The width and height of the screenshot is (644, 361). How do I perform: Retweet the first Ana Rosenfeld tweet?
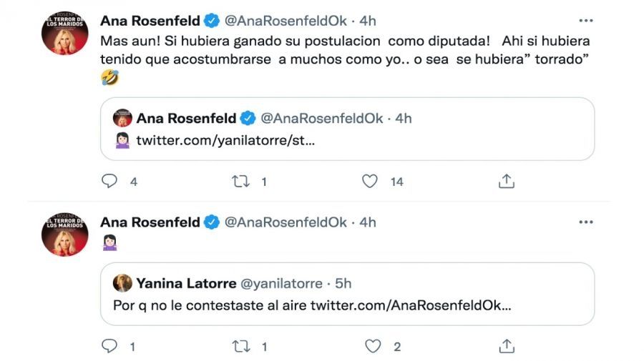(x=241, y=182)
